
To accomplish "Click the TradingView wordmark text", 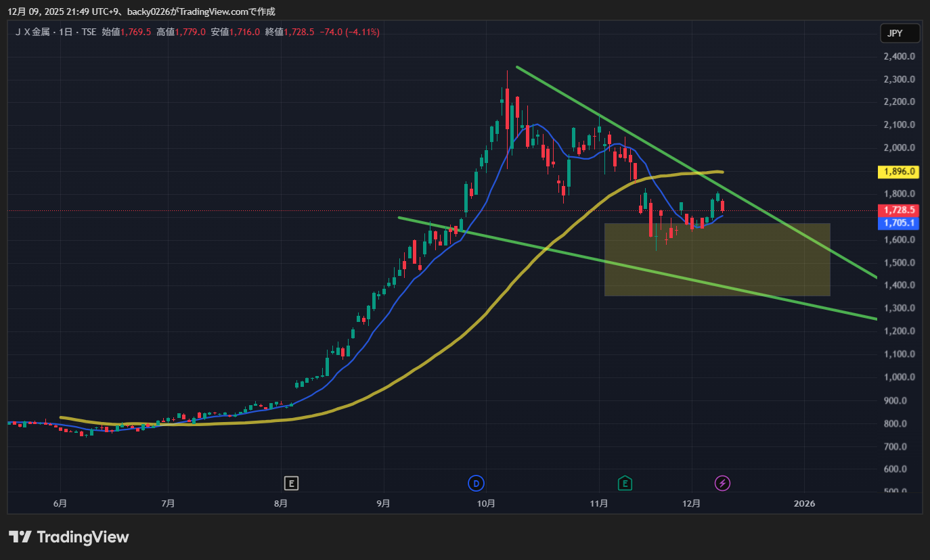I will (83, 537).
